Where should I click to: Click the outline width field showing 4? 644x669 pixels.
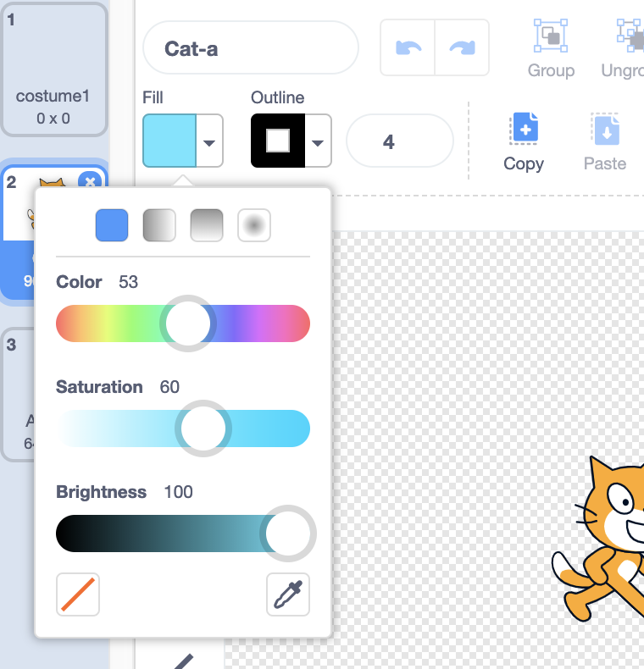click(399, 141)
